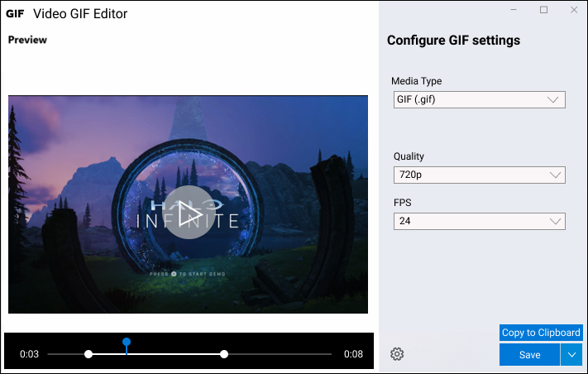Click the trim end handle
Viewport: 588px width, 374px height.
[224, 354]
